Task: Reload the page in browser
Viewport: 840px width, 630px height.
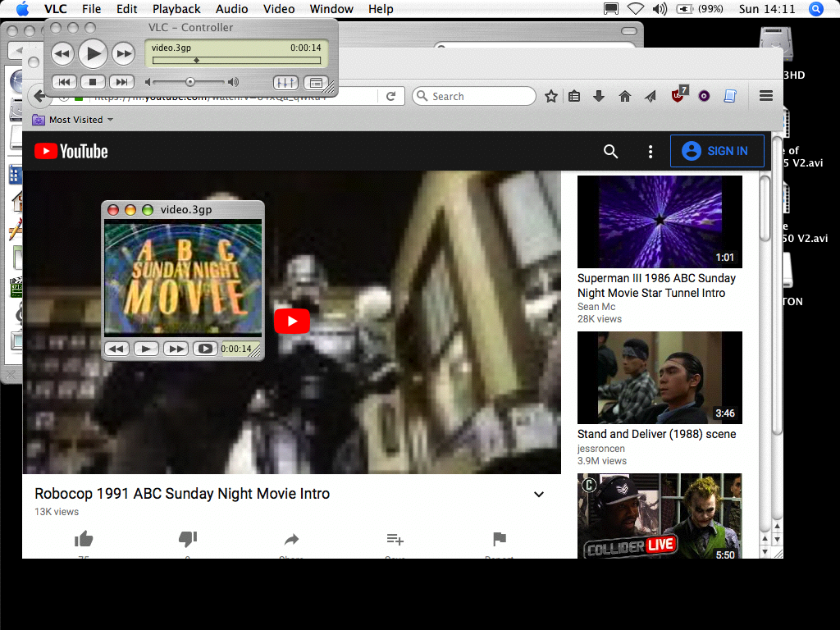Action: point(391,97)
